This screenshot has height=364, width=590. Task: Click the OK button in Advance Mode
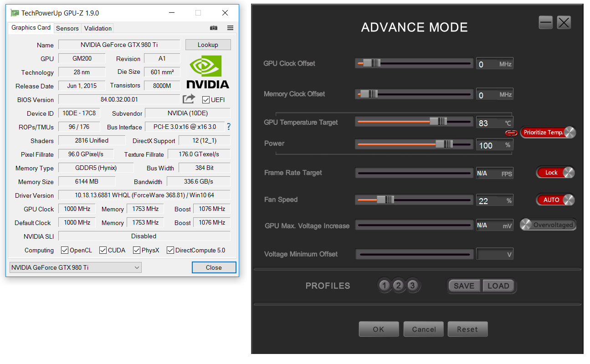tap(379, 329)
